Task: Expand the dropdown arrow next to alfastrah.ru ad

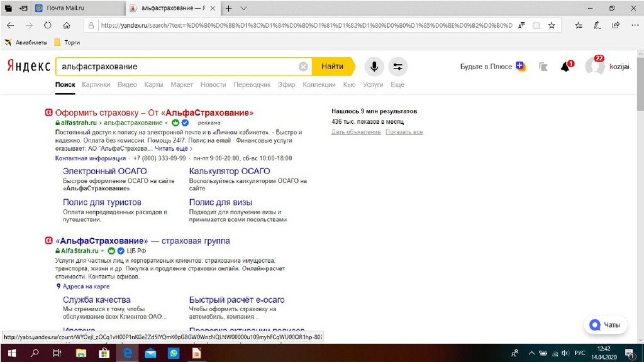Action: pos(166,123)
